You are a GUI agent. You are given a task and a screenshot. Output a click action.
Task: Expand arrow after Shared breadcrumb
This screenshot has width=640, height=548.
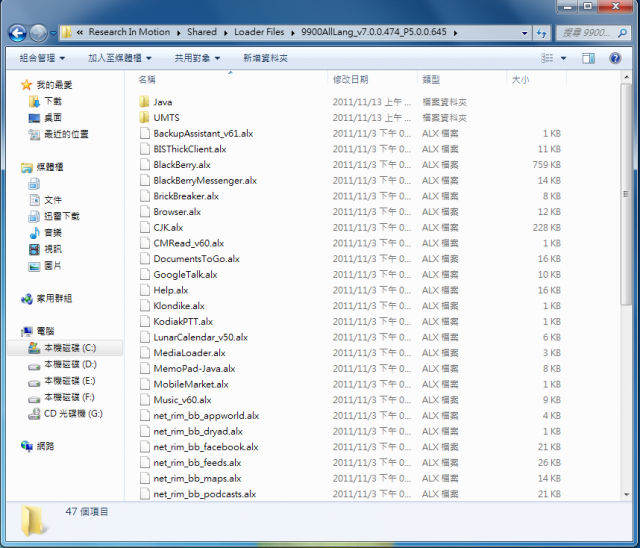pyautogui.click(x=225, y=33)
